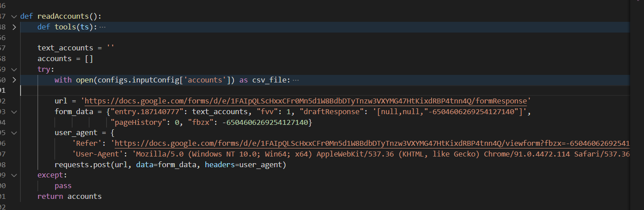Collapse the readAccounts function fold arrow
The height and width of the screenshot is (210, 644).
point(14,16)
